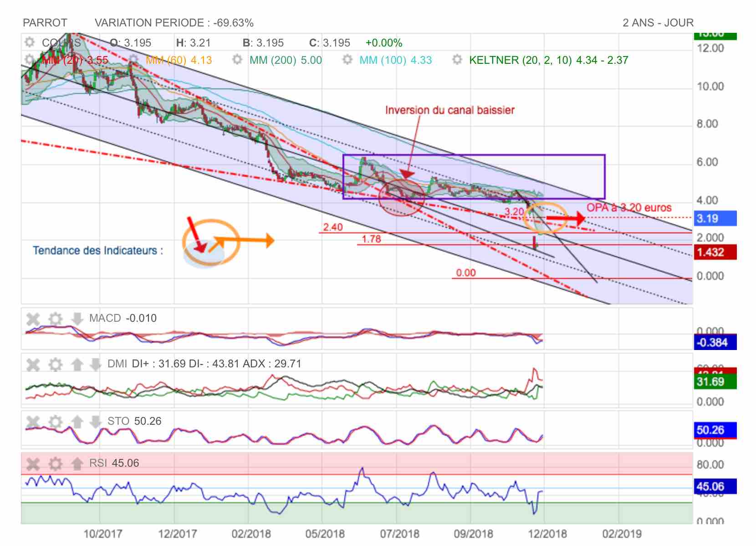This screenshot has height=546, width=756.
Task: Click the red 1.432 price tag
Action: 715,252
